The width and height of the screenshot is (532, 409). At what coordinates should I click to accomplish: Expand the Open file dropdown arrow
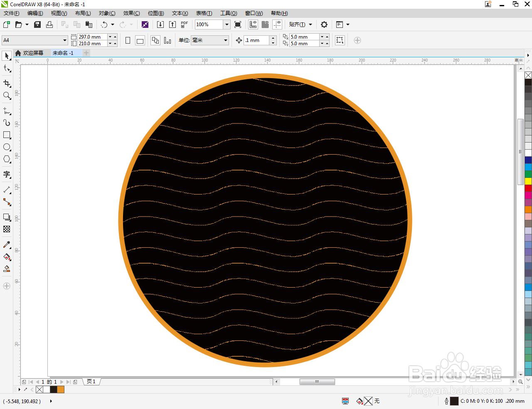click(27, 25)
